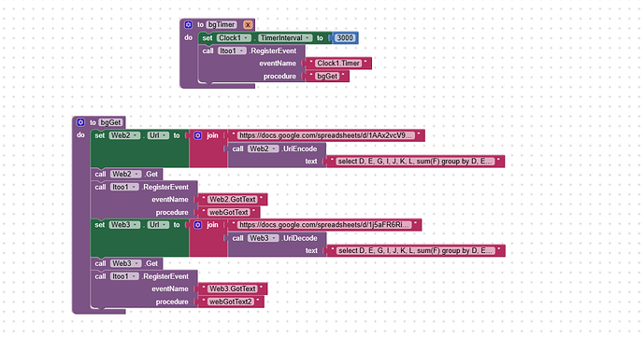
Task: Click the orange X warning icon on bgTimer
Action: tap(248, 24)
